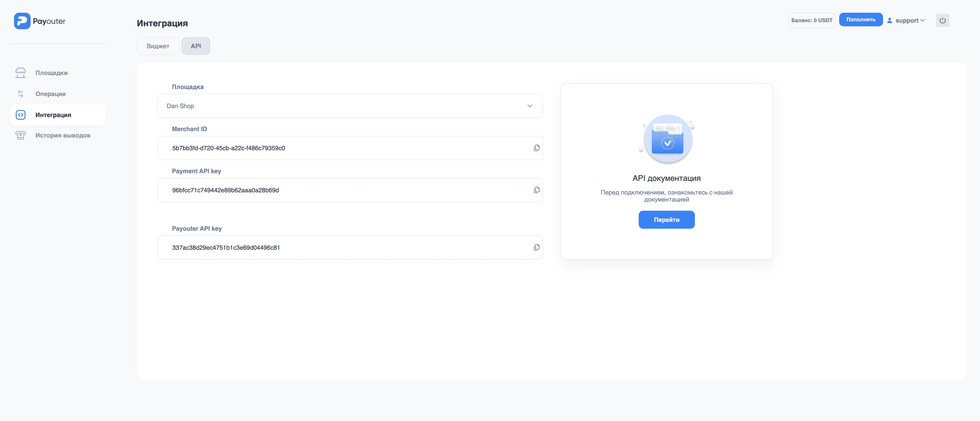Copy the Payouter API key
Screen dimensions: 980x421
tap(536, 247)
